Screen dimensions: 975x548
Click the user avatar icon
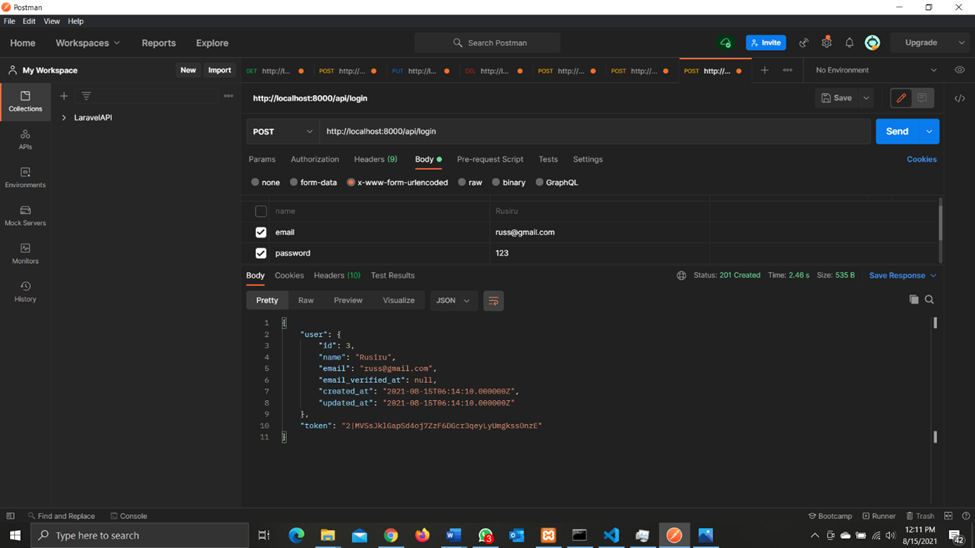pyautogui.click(x=872, y=42)
